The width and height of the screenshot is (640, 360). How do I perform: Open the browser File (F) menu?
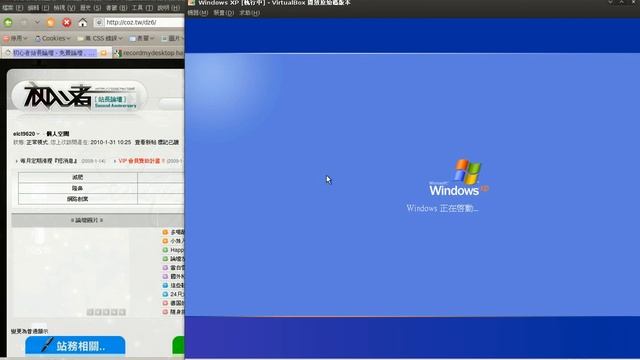pos(13,8)
